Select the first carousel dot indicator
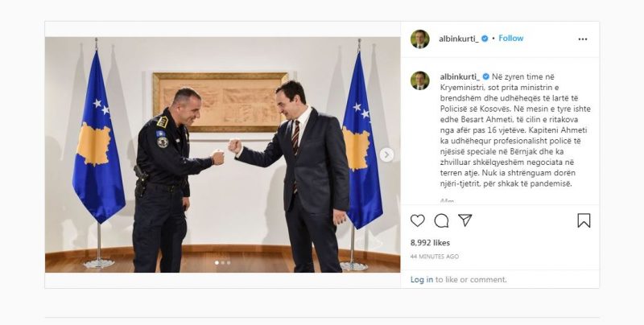Screen dimensions: 644x325 (x=217, y=262)
